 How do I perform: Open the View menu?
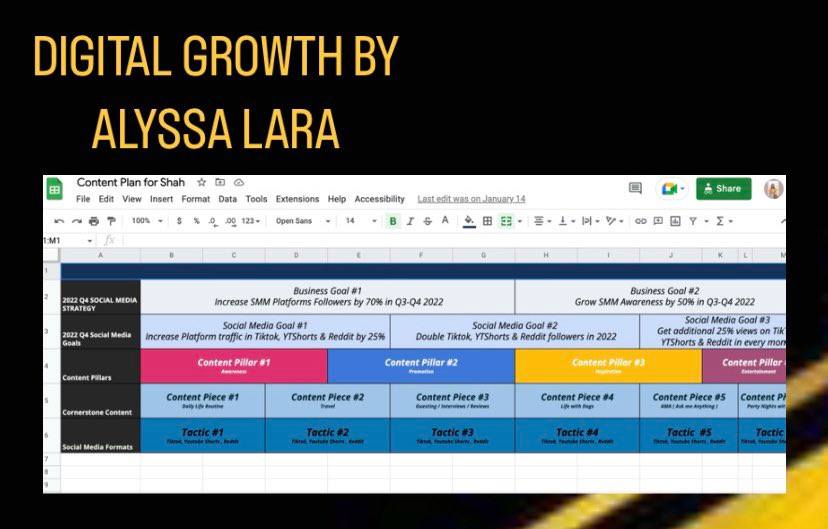pyautogui.click(x=131, y=199)
